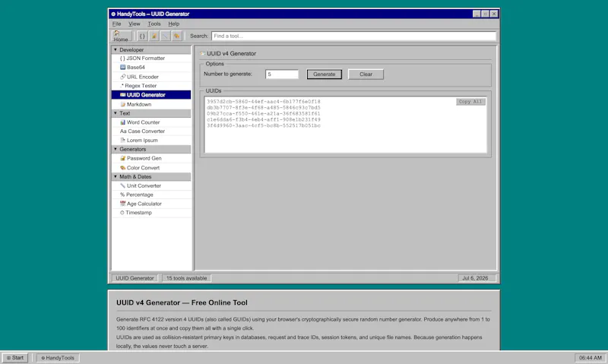The height and width of the screenshot is (364, 608).
Task: Collapse the Generators category
Action: tap(151, 149)
